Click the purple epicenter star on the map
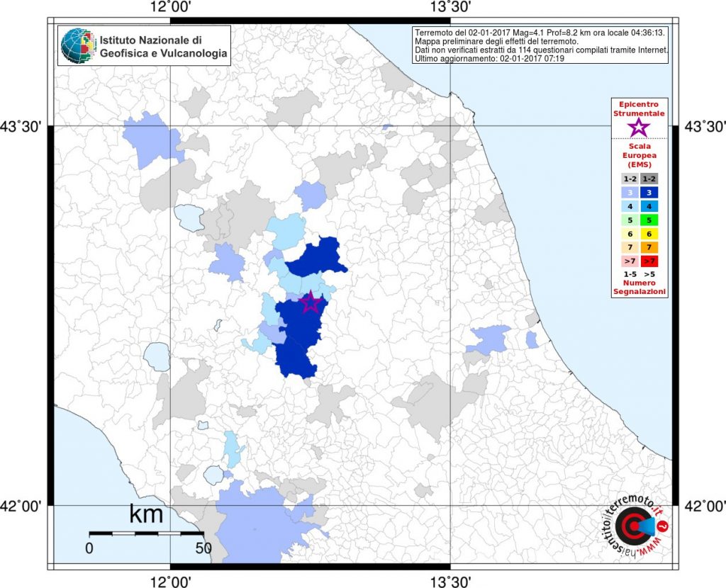 [310, 303]
